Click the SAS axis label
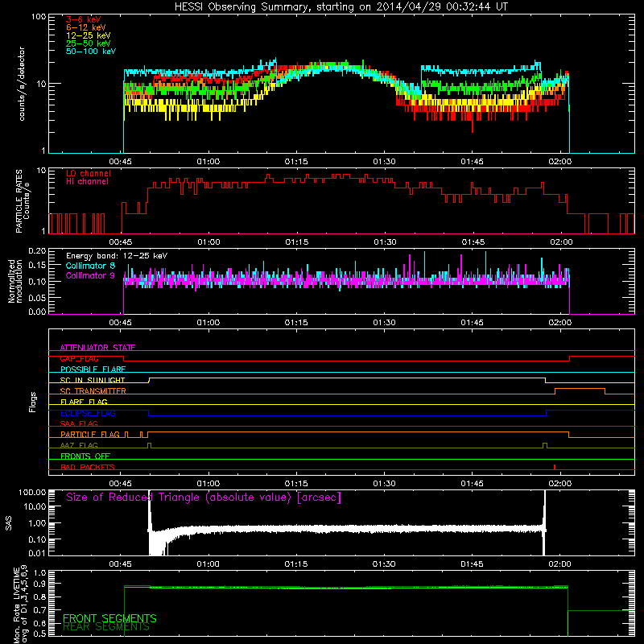The height and width of the screenshot is (644, 644). (9, 523)
